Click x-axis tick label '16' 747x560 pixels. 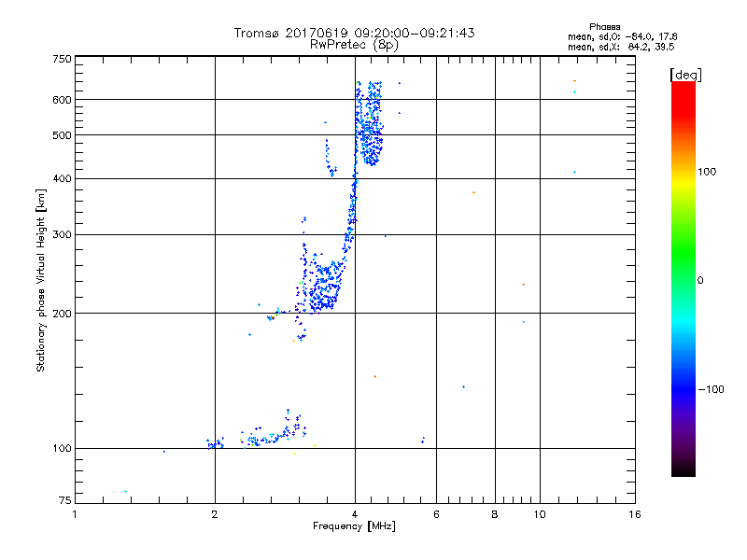click(635, 514)
